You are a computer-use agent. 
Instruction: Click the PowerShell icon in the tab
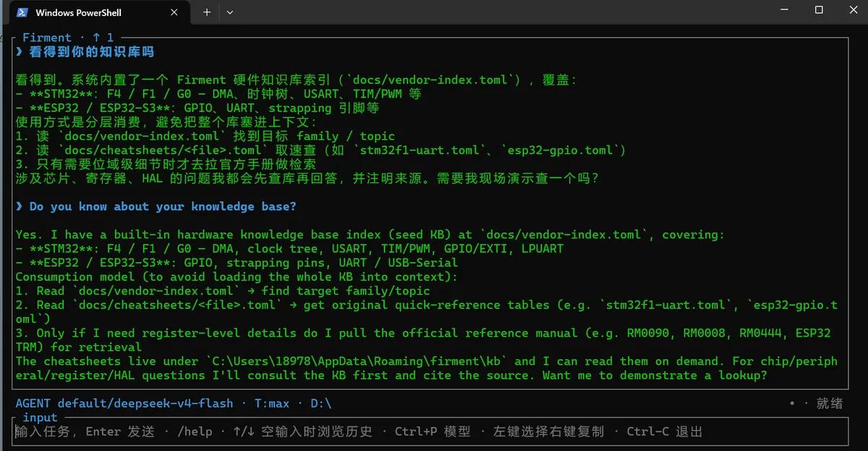coord(22,12)
